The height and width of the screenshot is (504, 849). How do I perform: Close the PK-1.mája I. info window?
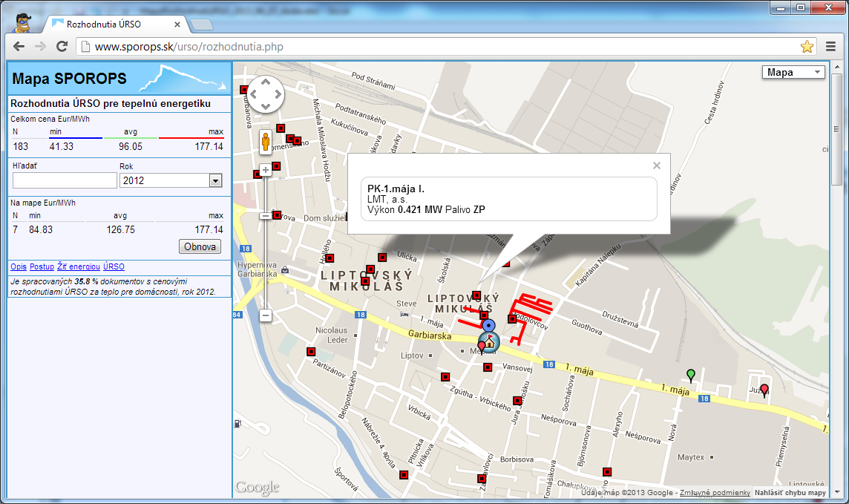coord(656,166)
